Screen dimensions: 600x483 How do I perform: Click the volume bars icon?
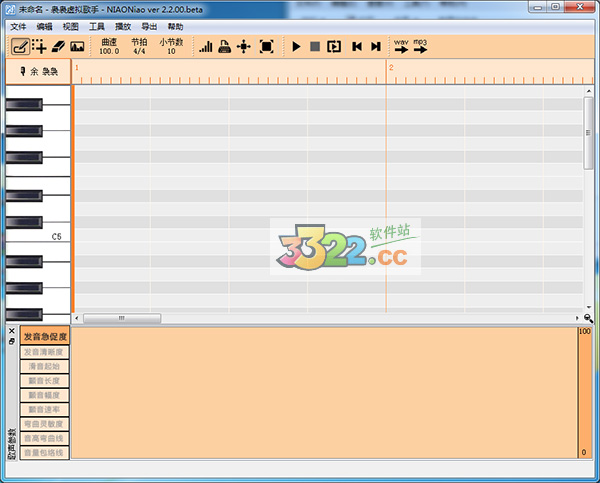click(x=206, y=47)
